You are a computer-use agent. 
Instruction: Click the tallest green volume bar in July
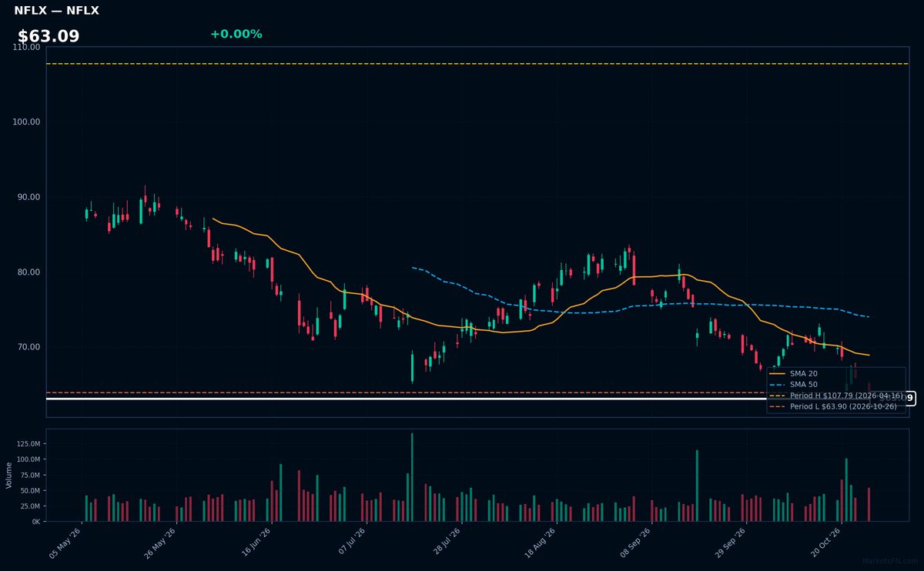(412, 477)
